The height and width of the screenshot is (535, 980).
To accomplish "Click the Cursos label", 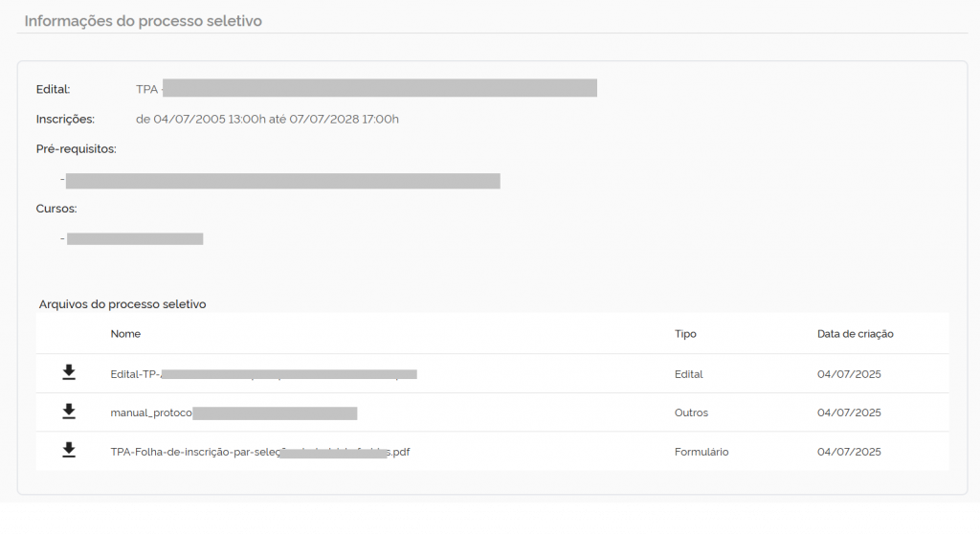I will click(56, 209).
